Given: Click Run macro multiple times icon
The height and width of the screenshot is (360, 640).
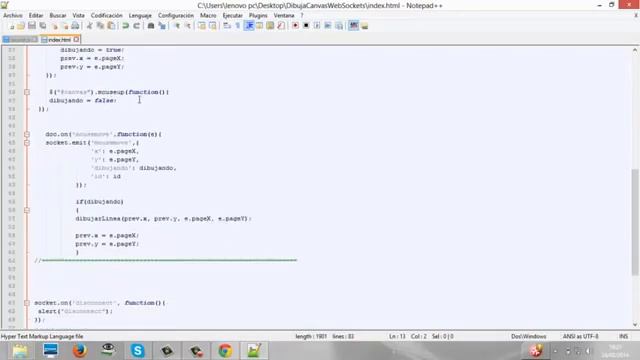Looking at the screenshot, I should 328,26.
